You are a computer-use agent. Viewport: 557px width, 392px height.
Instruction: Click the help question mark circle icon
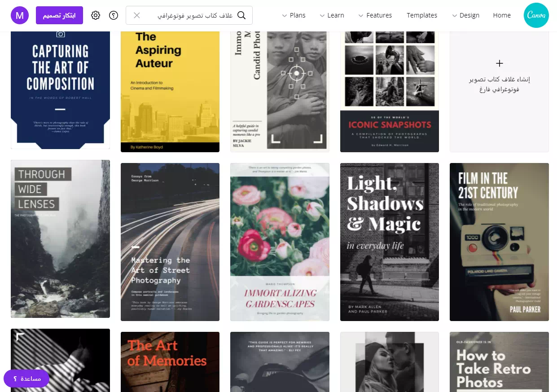click(114, 15)
